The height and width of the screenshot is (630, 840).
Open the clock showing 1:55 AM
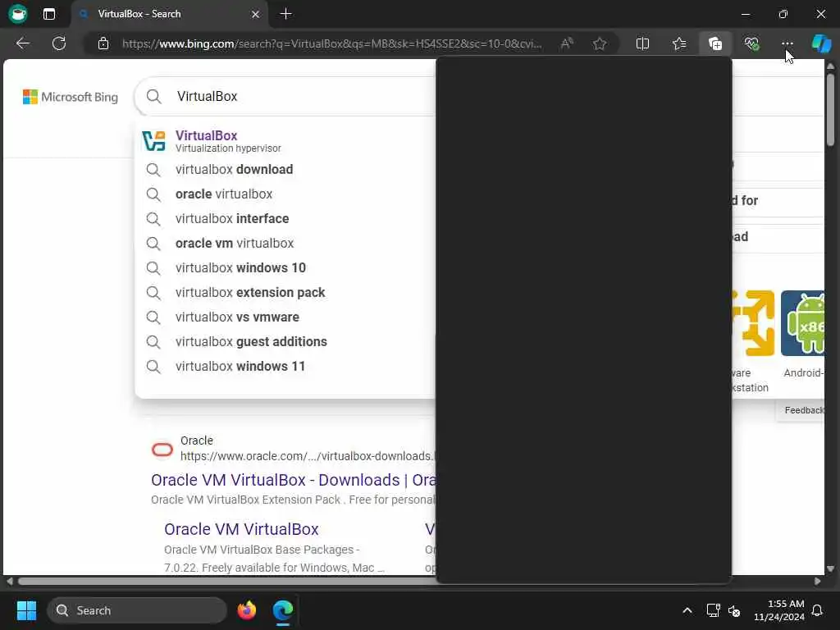pyautogui.click(x=779, y=610)
